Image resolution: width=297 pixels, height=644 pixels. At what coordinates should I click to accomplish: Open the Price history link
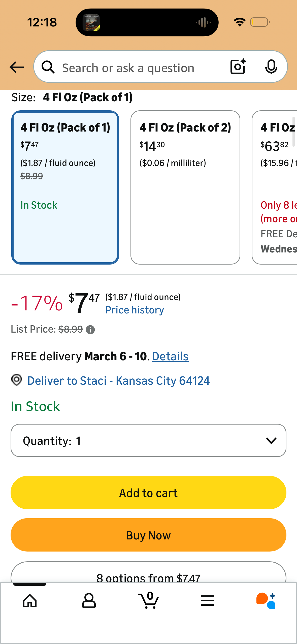point(135,310)
